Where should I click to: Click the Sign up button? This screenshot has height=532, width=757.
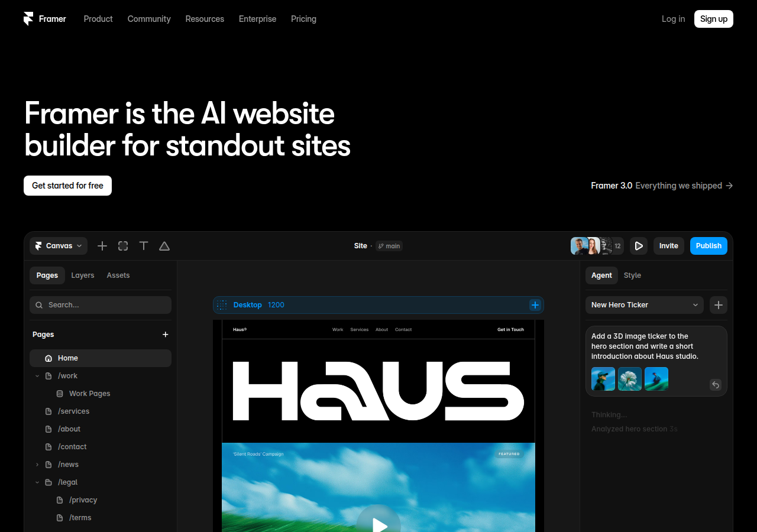pos(714,19)
